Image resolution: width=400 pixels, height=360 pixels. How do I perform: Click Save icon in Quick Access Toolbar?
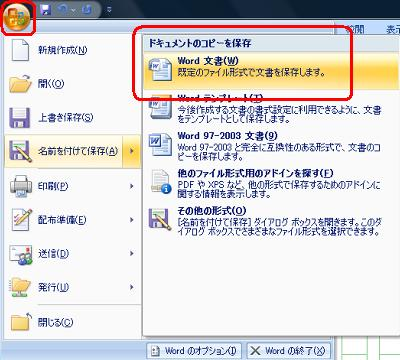(45, 10)
